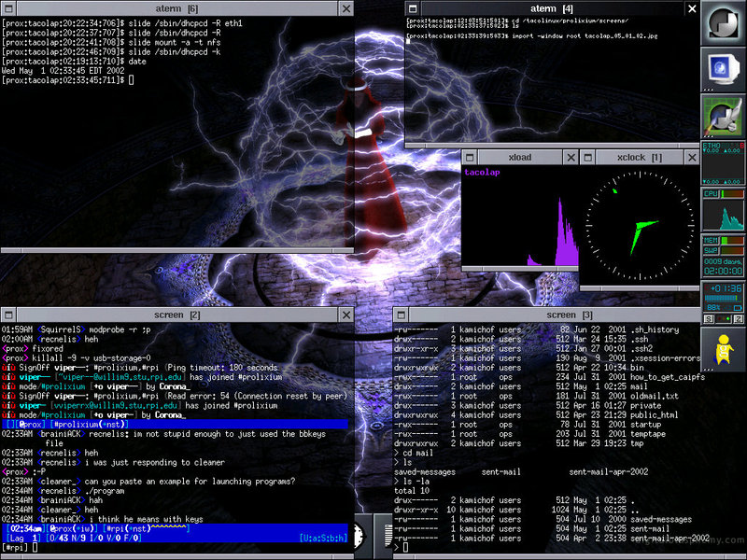The width and height of the screenshot is (747, 560).
Task: Click the how_to_get_caipfs file entry
Action: point(668,377)
